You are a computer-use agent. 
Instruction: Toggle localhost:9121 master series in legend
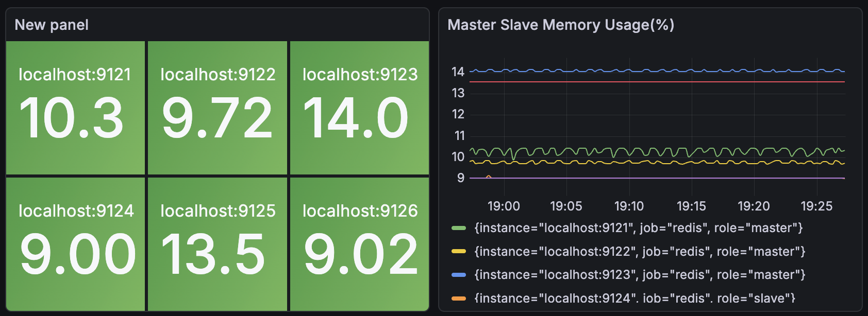click(638, 228)
